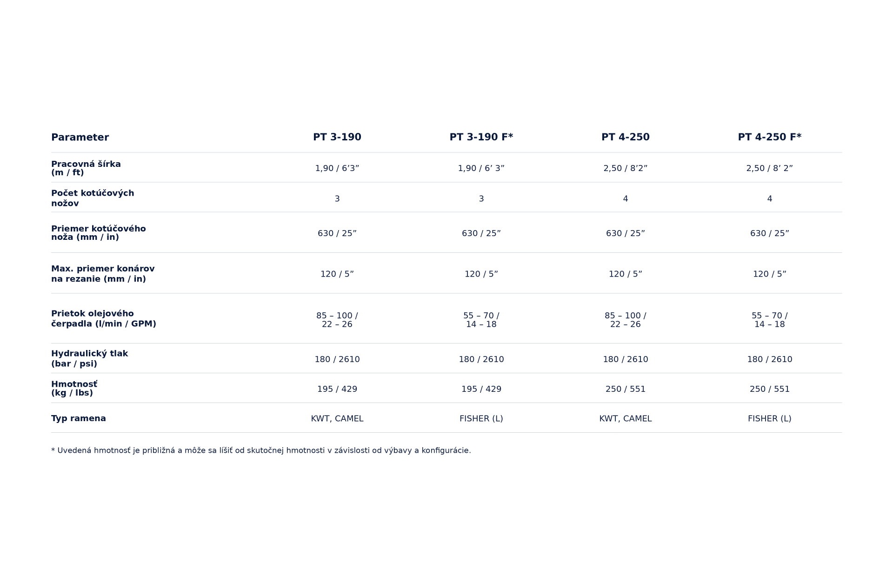Click 55 – 70 flow value for PT 3-190 F*

(481, 320)
